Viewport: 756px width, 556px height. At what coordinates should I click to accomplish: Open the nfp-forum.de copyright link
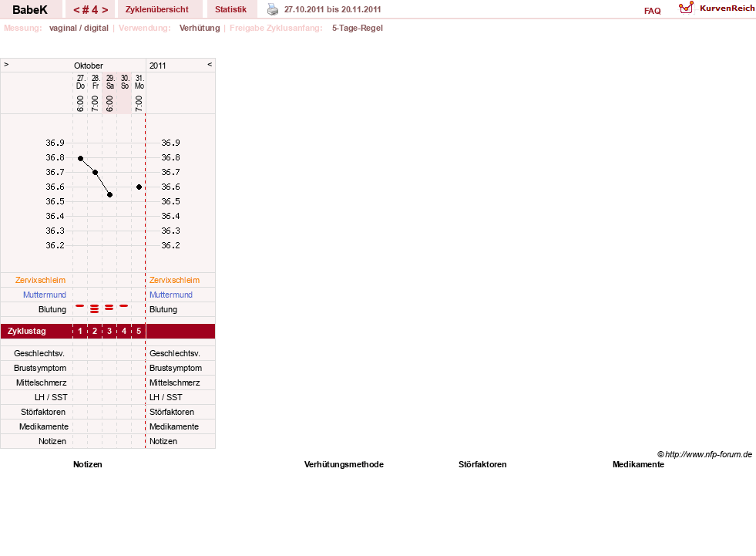point(704,454)
